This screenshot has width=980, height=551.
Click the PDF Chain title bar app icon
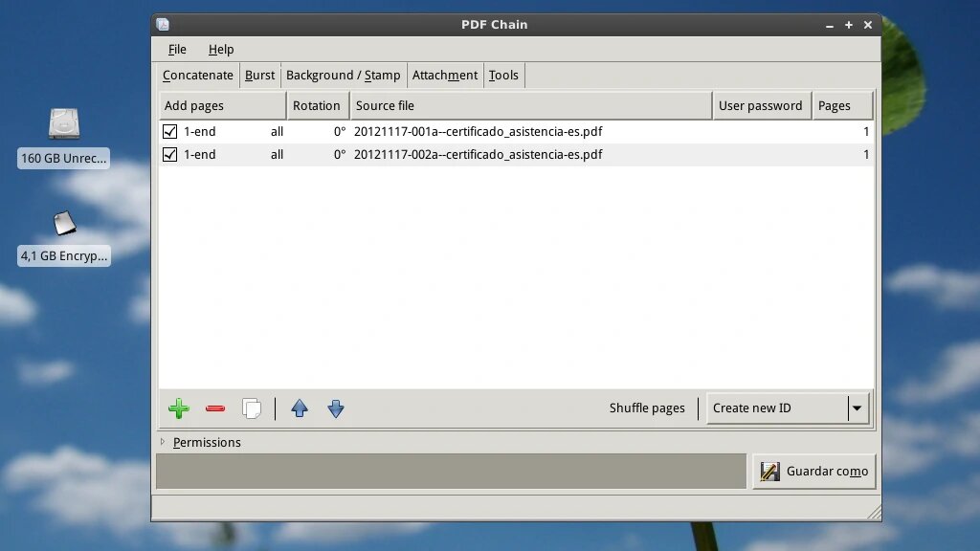[163, 24]
